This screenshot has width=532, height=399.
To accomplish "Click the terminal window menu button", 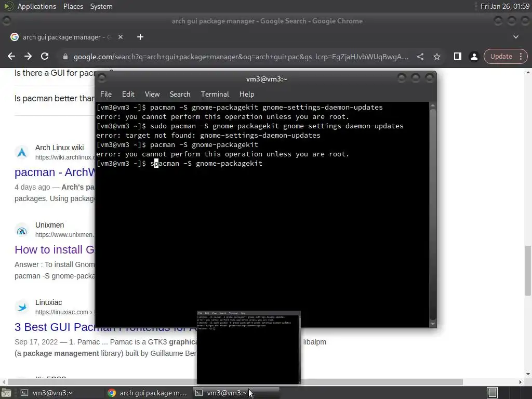I will (x=102, y=78).
